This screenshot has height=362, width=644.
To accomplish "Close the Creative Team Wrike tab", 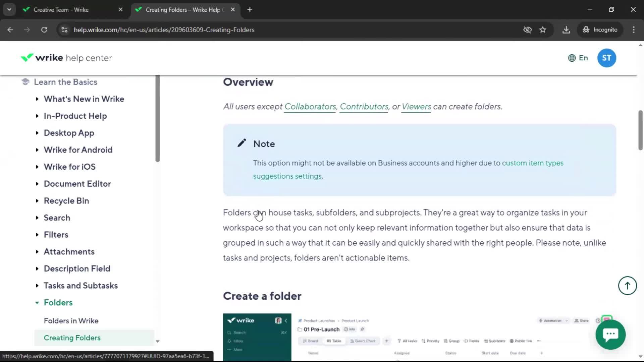I will 120,10.
